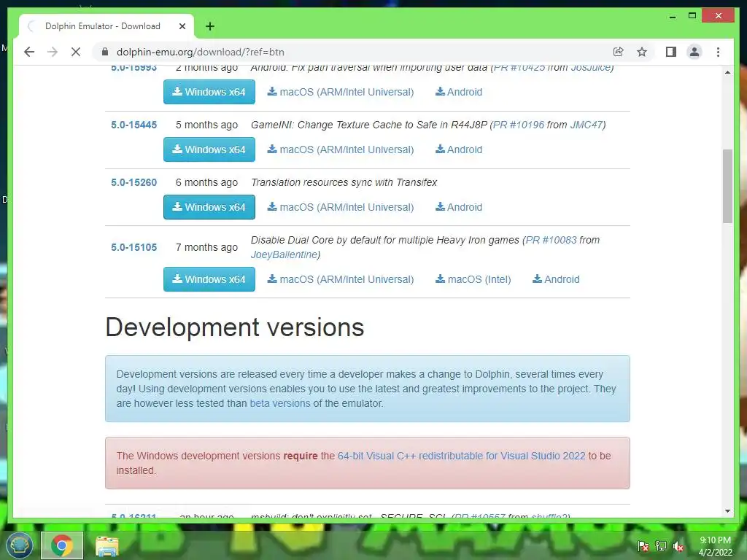This screenshot has width=747, height=560.
Task: Click the muted volume tray icon
Action: [678, 546]
